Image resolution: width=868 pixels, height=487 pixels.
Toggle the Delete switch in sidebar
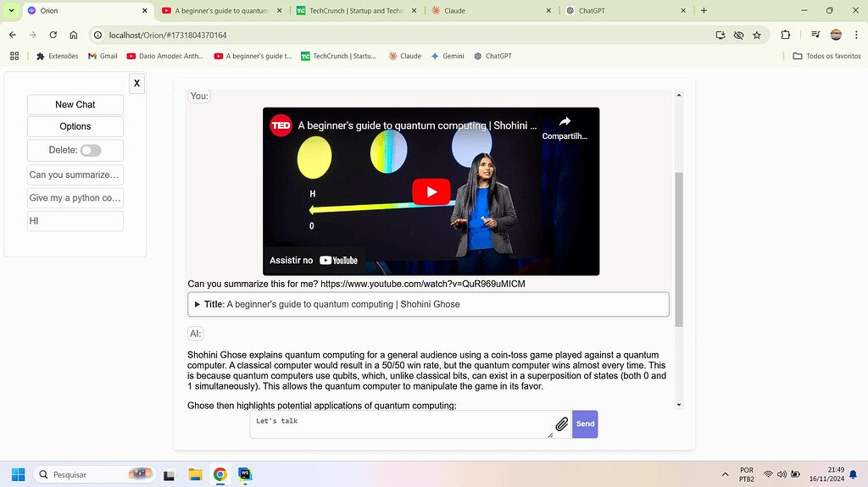tap(91, 150)
